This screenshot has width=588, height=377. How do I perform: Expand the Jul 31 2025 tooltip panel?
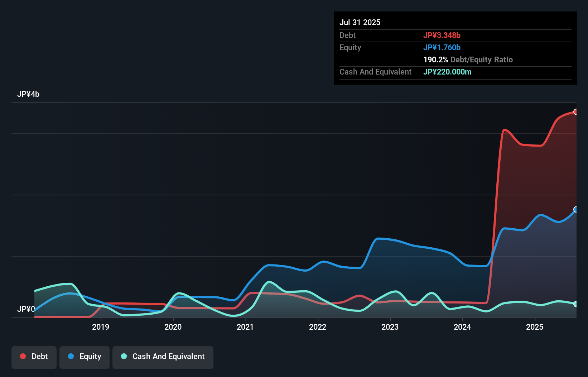click(x=360, y=22)
